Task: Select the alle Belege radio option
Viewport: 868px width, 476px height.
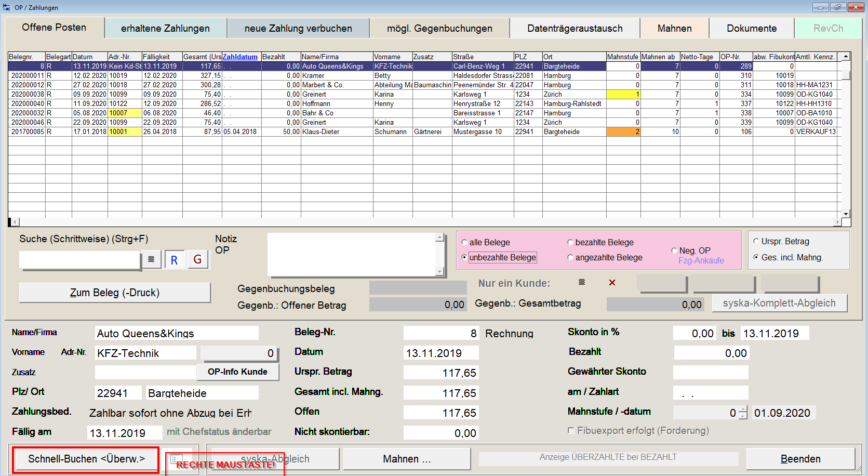Action: (x=464, y=242)
